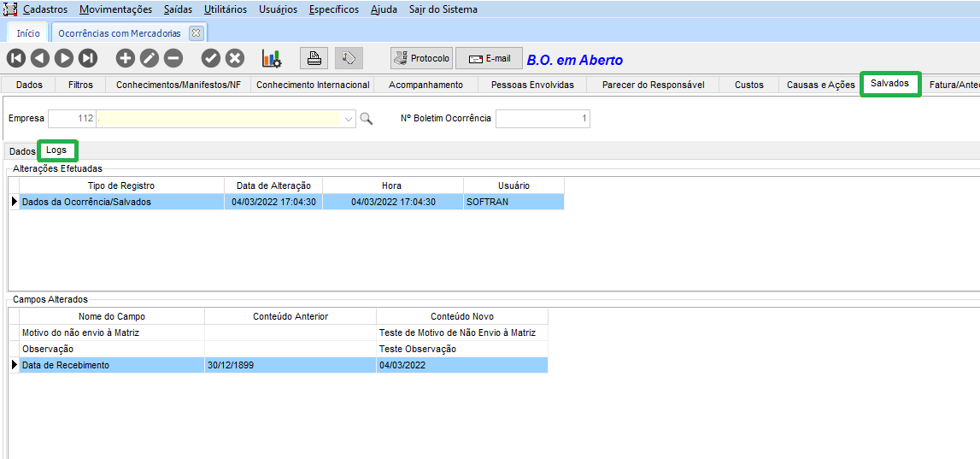Screen dimensions: 980x459
Task: Click the printer toolbar button
Action: click(314, 58)
